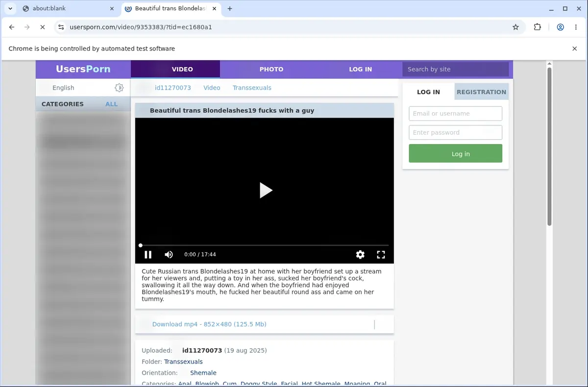The height and width of the screenshot is (387, 588).
Task: Focus the Enter password field
Action: point(455,132)
